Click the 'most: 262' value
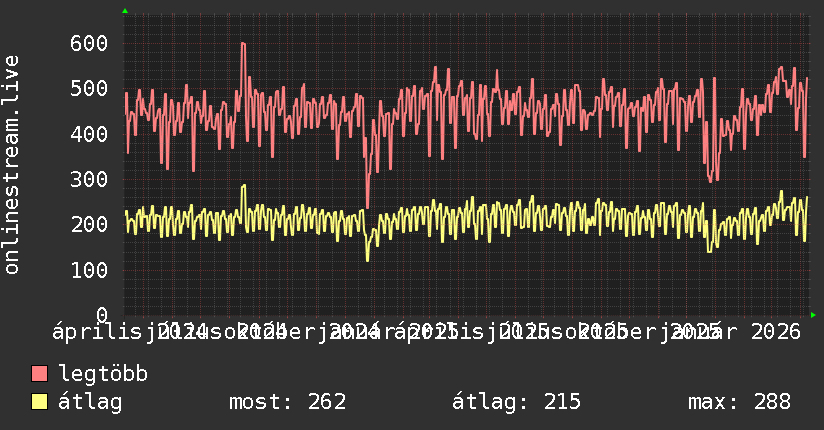Screen dimensions: 824x430 287,402
